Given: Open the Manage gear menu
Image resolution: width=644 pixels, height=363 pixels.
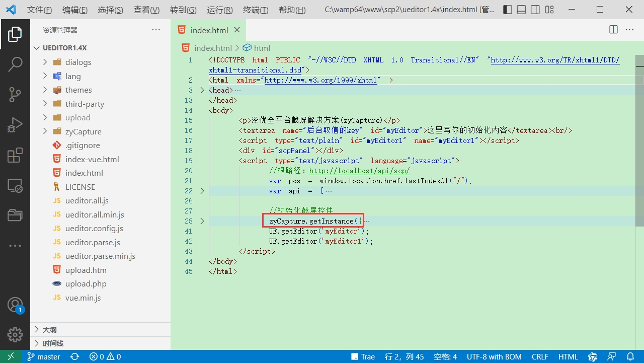Looking at the screenshot, I should coord(15,335).
